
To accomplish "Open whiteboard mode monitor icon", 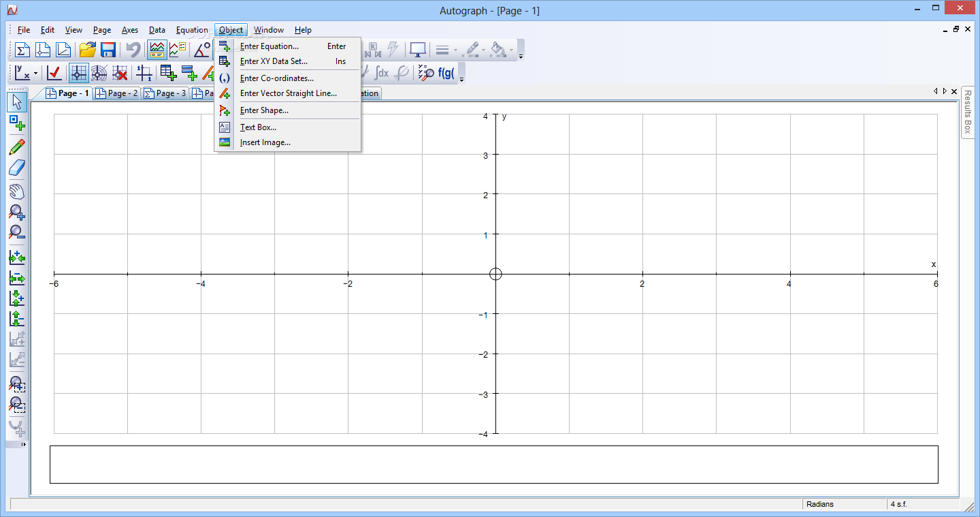I will 417,50.
